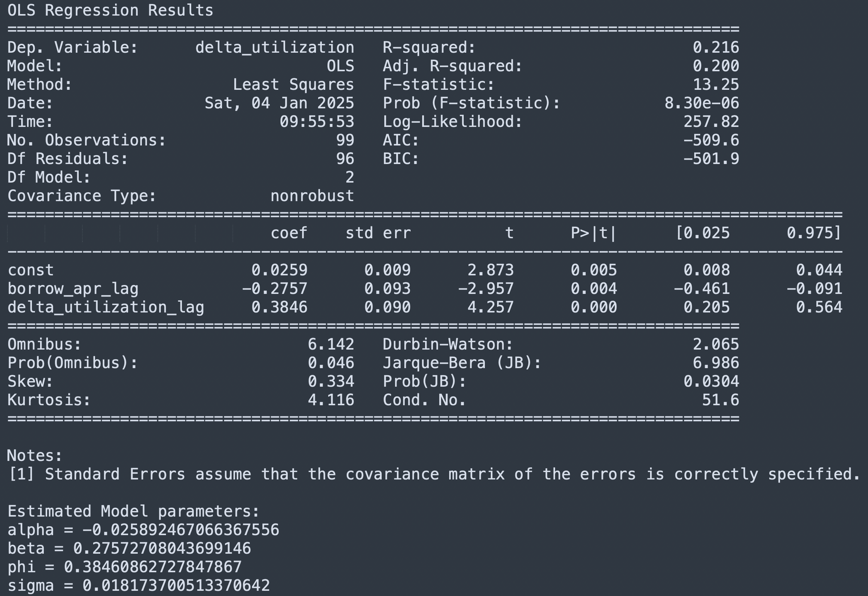The height and width of the screenshot is (596, 868).
Task: Click the "const" row label
Action: [x=30, y=270]
